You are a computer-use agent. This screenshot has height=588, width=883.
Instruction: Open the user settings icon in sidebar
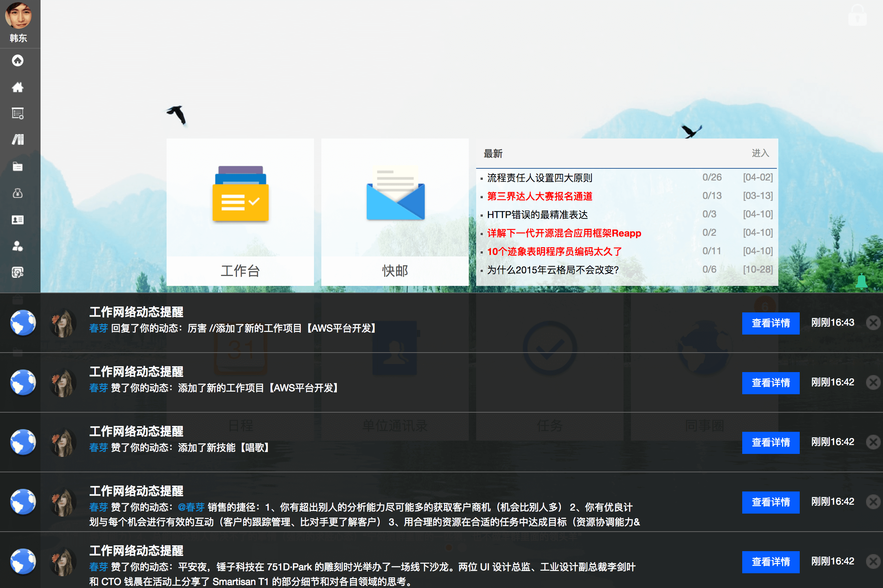(x=18, y=246)
